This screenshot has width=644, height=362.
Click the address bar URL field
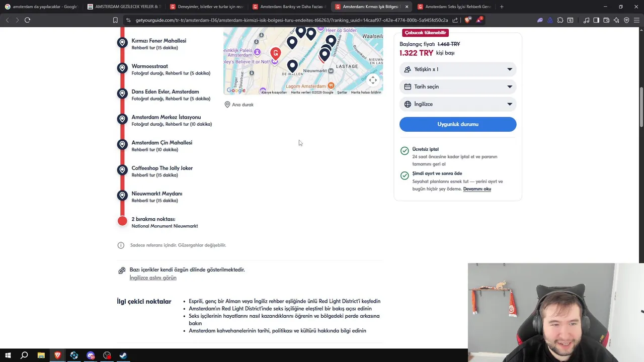(291, 20)
